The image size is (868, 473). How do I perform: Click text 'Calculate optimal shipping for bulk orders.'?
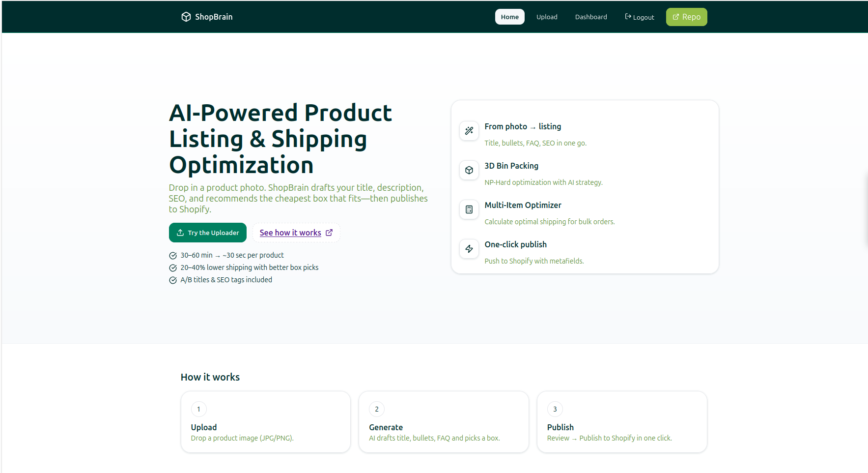(550, 222)
